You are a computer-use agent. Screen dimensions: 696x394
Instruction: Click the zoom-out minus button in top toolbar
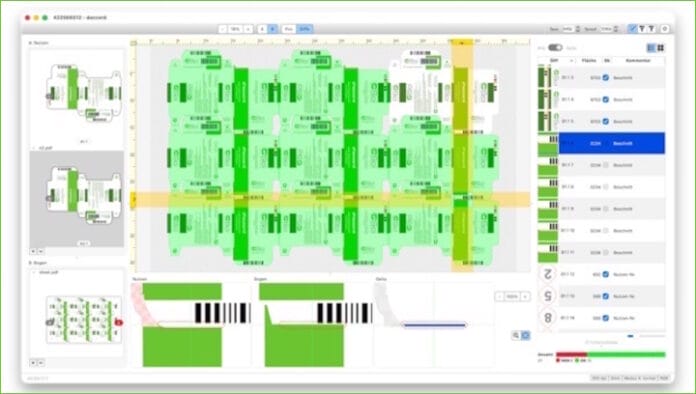pos(223,29)
